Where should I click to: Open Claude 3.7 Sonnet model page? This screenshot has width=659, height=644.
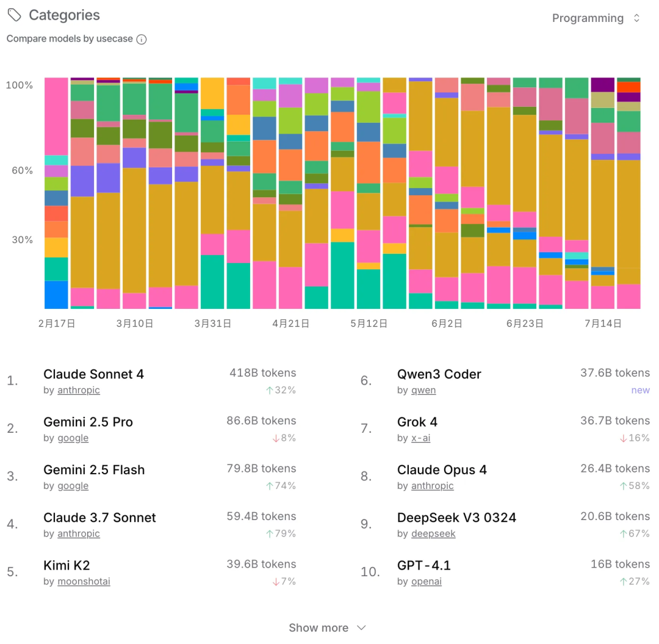click(x=99, y=518)
